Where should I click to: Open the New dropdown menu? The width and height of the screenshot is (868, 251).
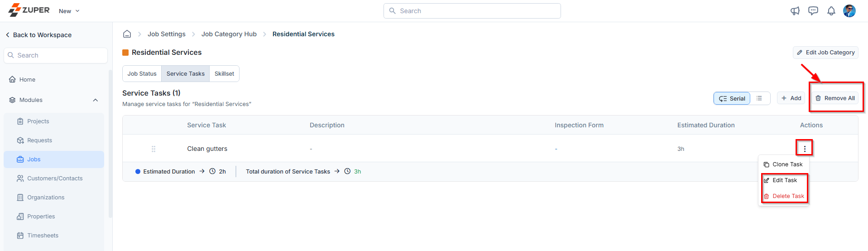tap(69, 11)
